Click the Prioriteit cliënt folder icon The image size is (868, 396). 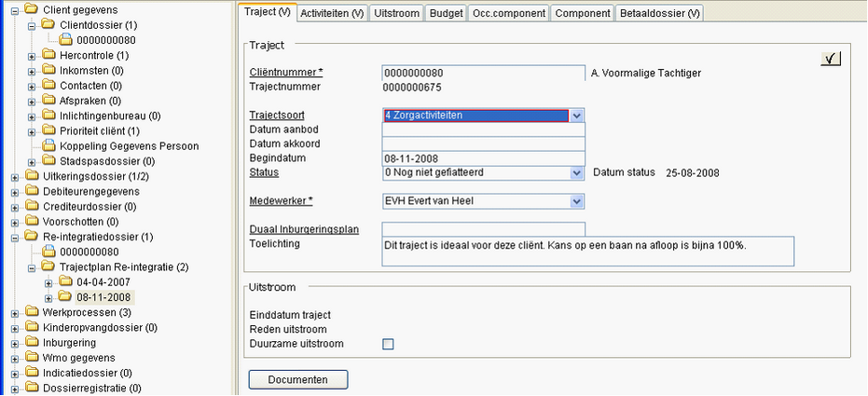(x=49, y=130)
